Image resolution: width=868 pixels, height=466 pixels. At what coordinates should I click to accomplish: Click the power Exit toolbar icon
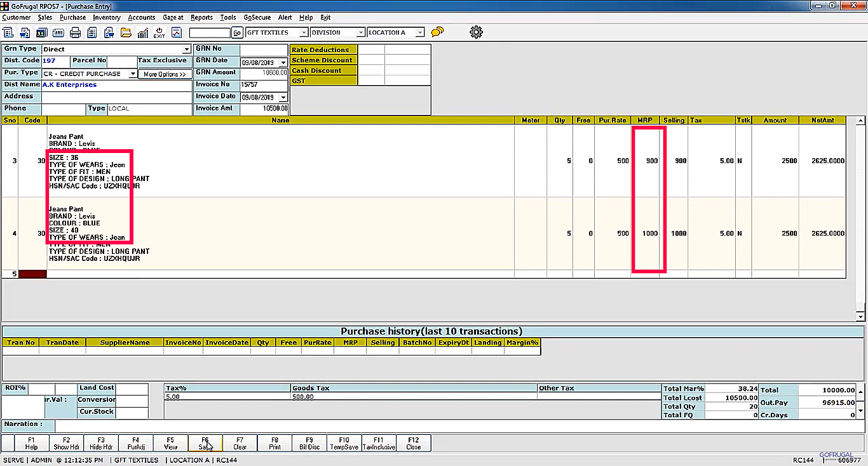(159, 32)
